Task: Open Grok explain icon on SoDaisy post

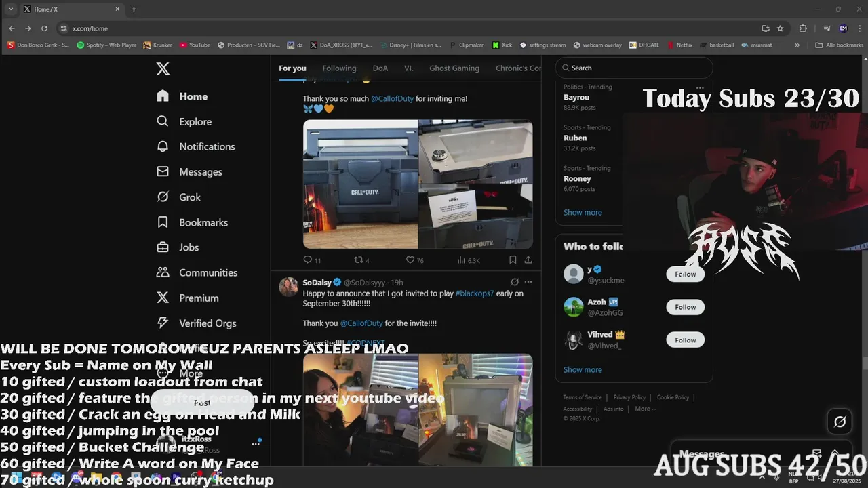Action: (515, 282)
